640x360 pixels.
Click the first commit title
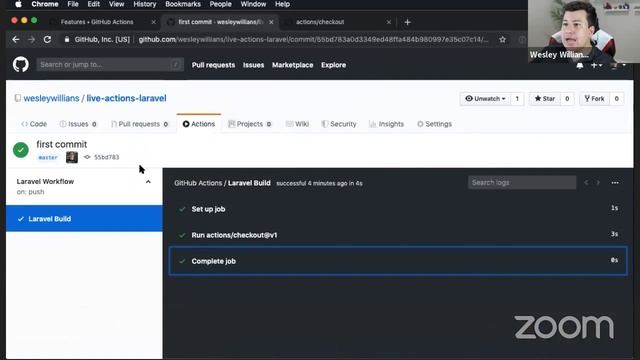pyautogui.click(x=62, y=144)
